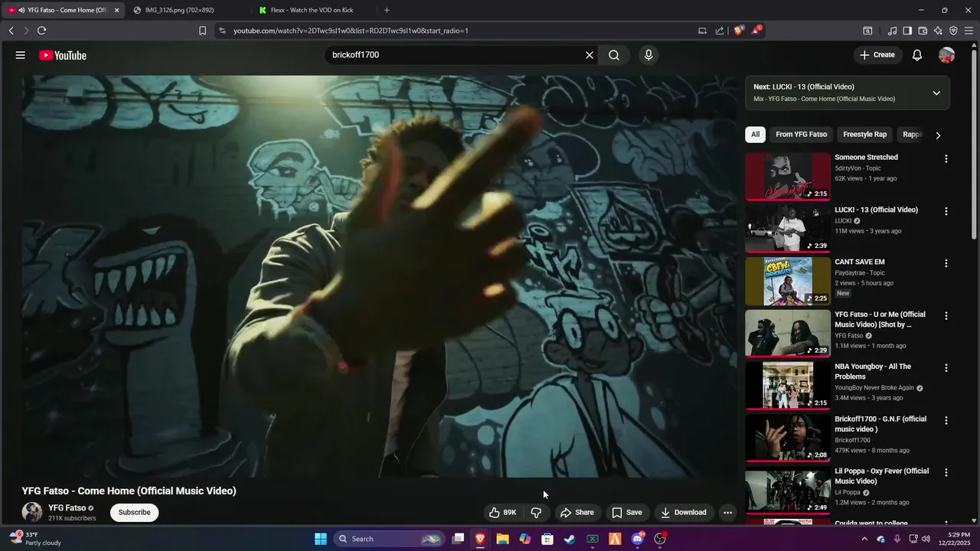Open options for Someone Stretched video
The image size is (980, 551).
[x=946, y=158]
